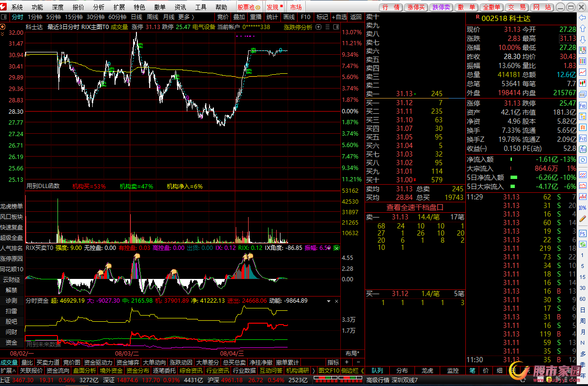Click the 买一 31.12 order book row
The width and height of the screenshot is (588, 386).
tap(414, 103)
